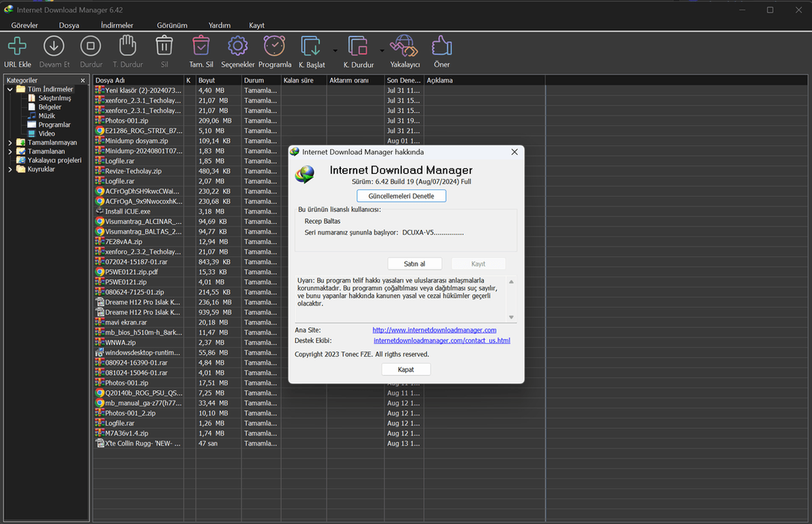Open the Yardım menu

click(x=219, y=25)
